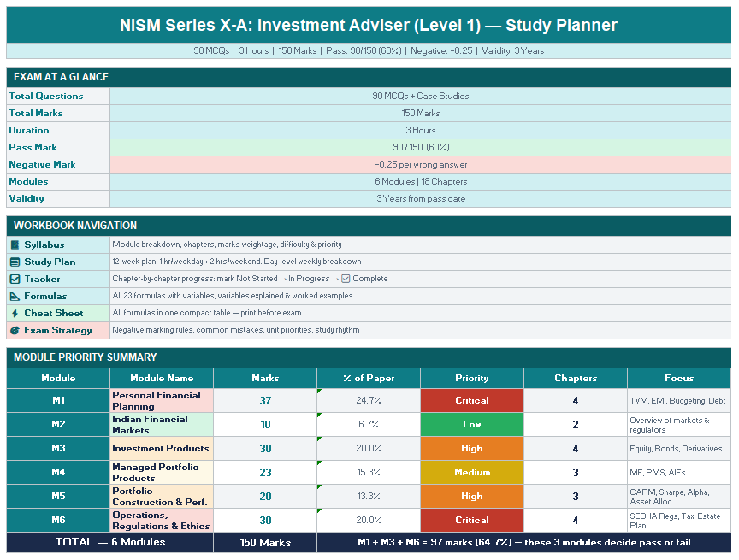This screenshot has width=739, height=560.
Task: Click the Critical red badge for module M6
Action: click(471, 518)
